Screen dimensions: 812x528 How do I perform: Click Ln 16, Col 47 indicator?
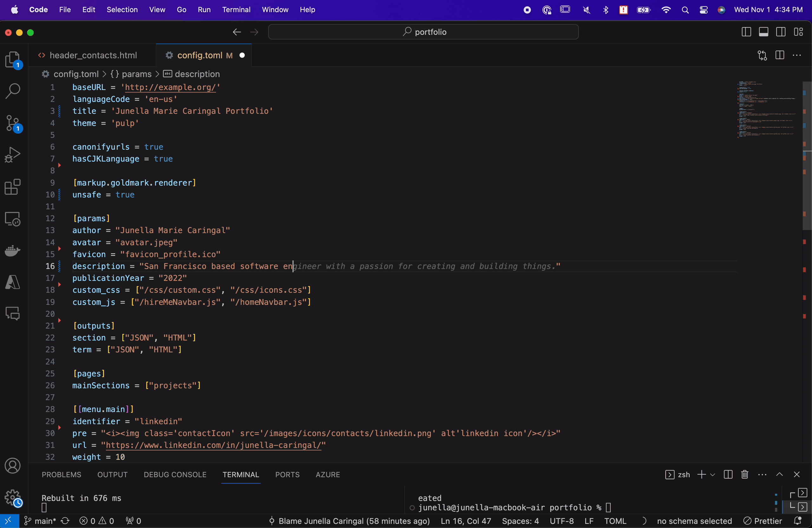(466, 521)
